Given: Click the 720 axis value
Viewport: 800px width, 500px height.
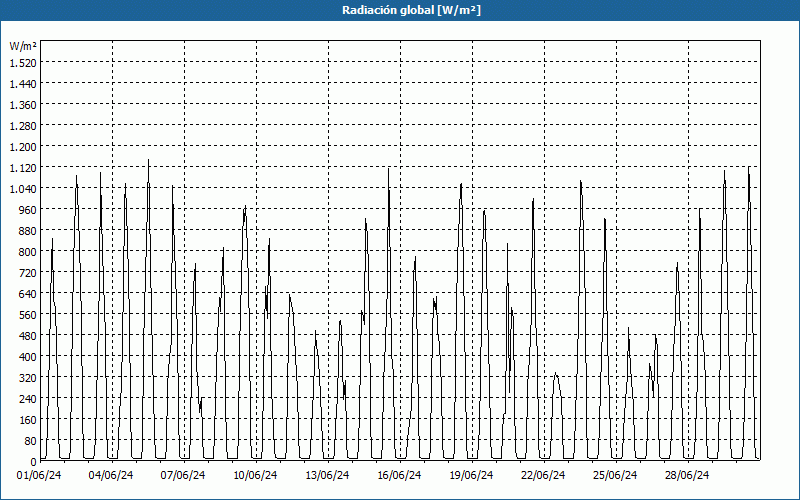Looking at the screenshot, I should (x=28, y=273).
